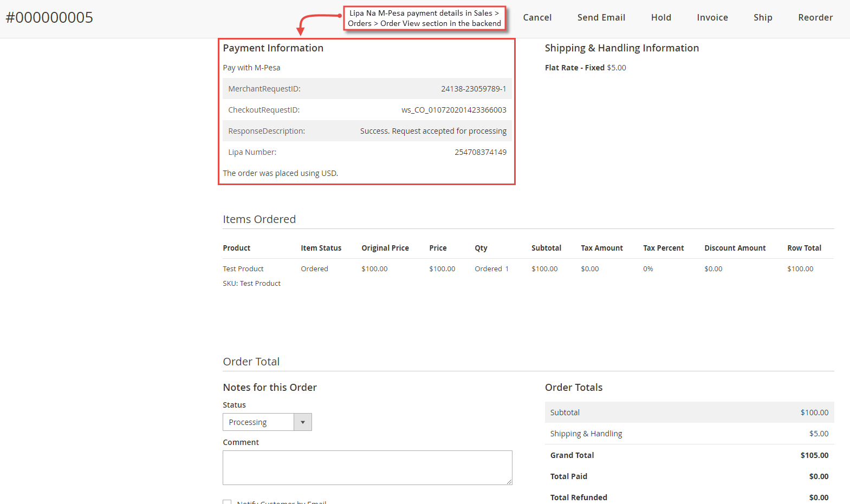Screen dimensions: 850x504
Task: Put the order on Hold
Action: coord(661,17)
